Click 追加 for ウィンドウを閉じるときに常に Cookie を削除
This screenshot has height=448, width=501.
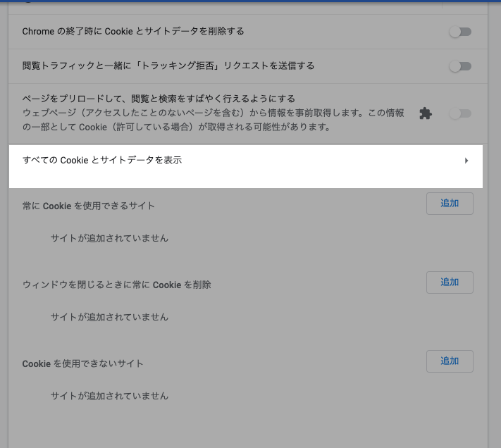450,282
